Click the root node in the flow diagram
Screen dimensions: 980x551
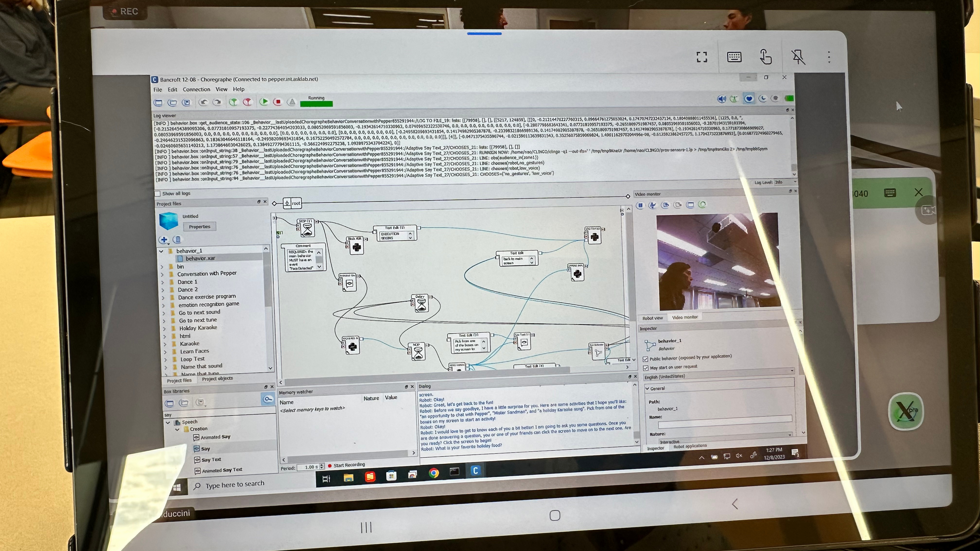coord(292,203)
